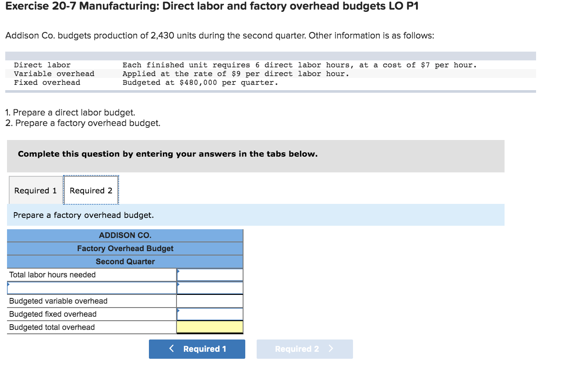Click the 'Complete this question' instruction text

[168, 154]
